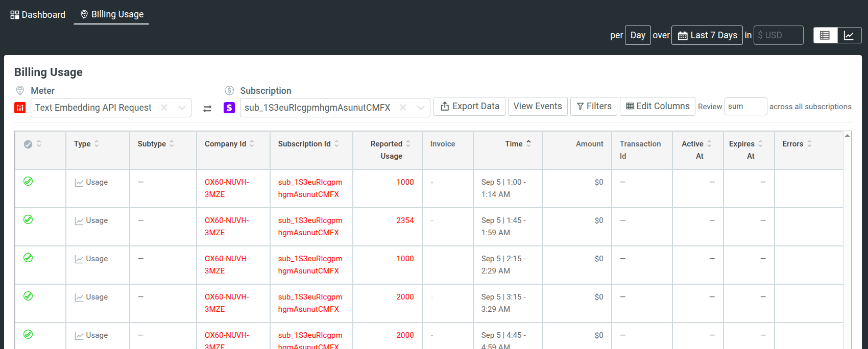The height and width of the screenshot is (349, 868).
Task: Click Edit Columns button
Action: 658,106
